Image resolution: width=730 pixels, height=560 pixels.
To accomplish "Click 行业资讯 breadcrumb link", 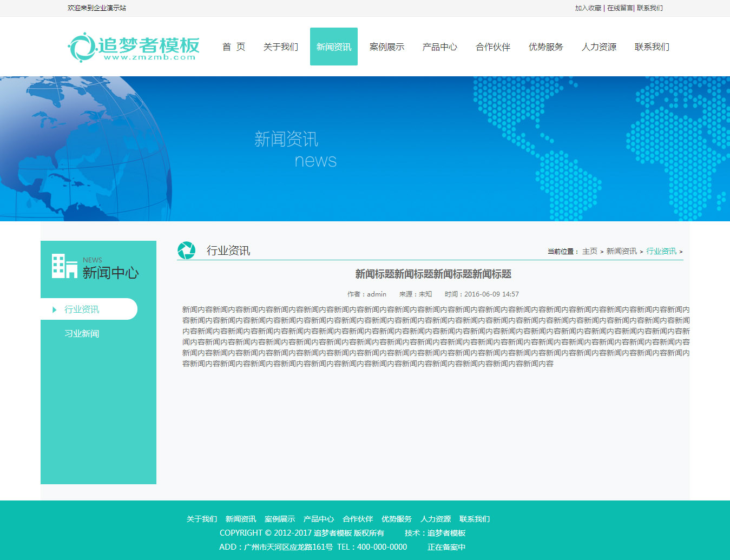I will 661,252.
